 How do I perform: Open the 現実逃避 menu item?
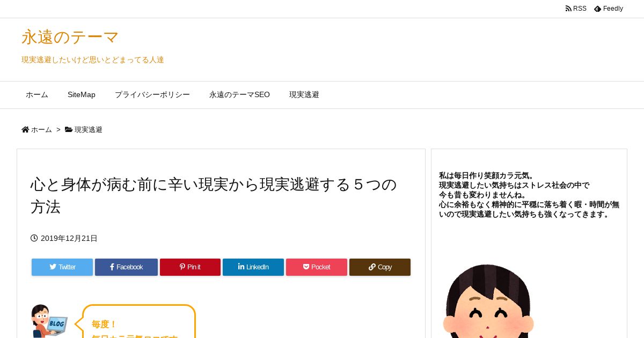[x=304, y=95]
